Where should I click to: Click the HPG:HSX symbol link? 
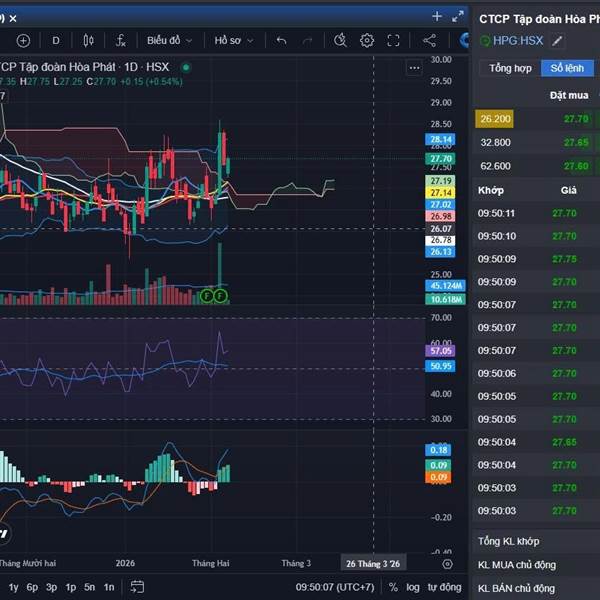pos(517,41)
